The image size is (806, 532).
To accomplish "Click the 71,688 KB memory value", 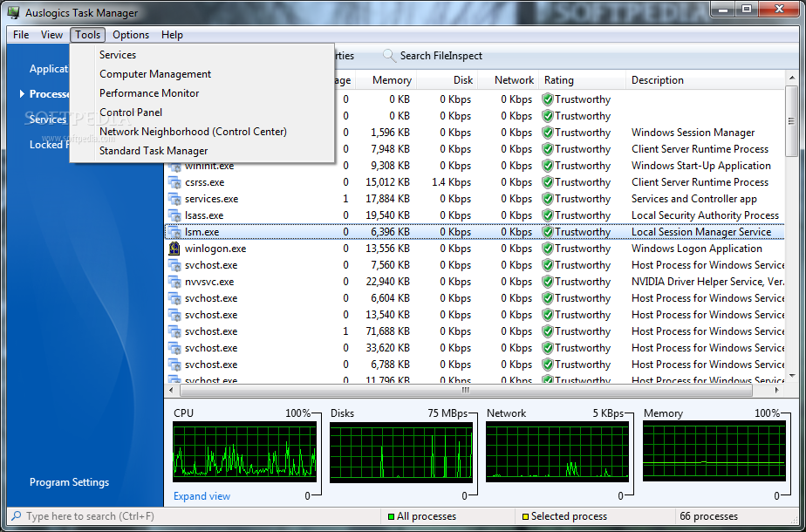I will [387, 331].
